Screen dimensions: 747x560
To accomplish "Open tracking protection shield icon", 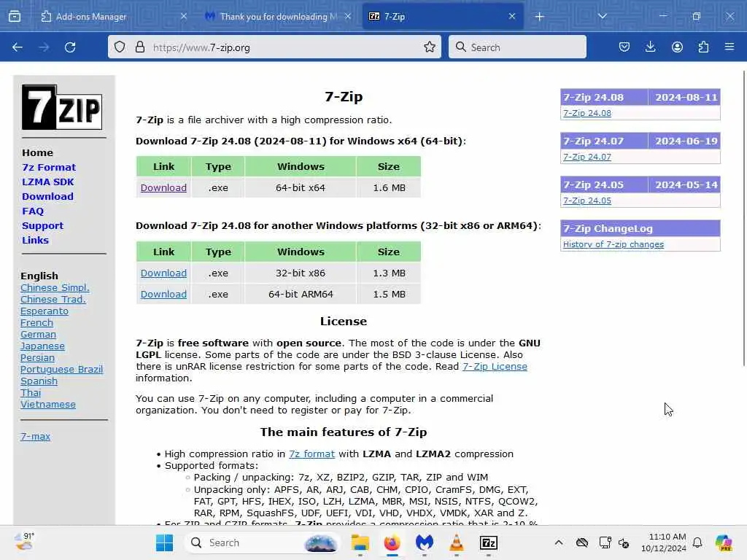I will pyautogui.click(x=120, y=47).
